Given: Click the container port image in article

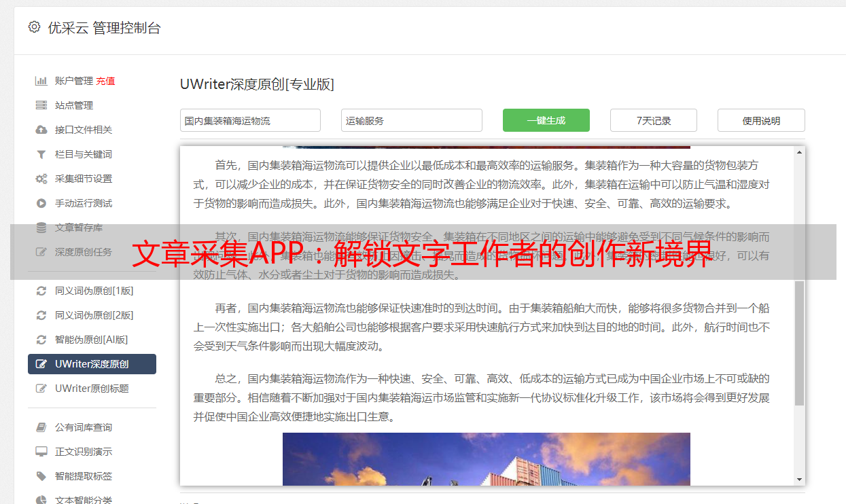Looking at the screenshot, I should (487, 459).
